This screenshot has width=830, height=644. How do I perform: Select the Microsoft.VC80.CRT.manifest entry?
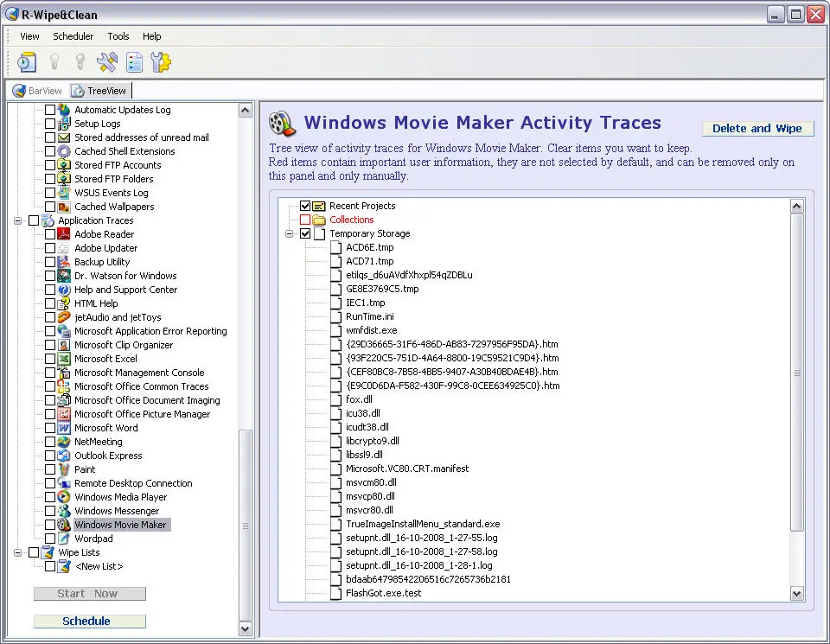click(407, 469)
